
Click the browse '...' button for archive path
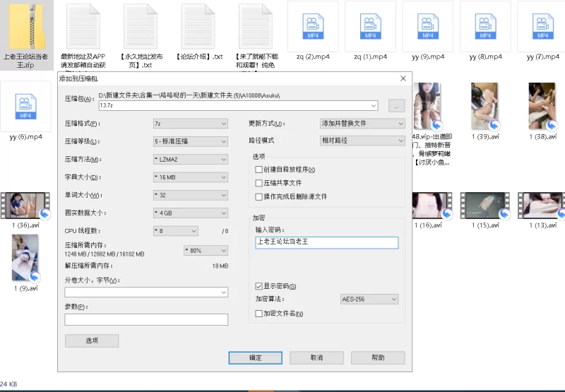[396, 106]
